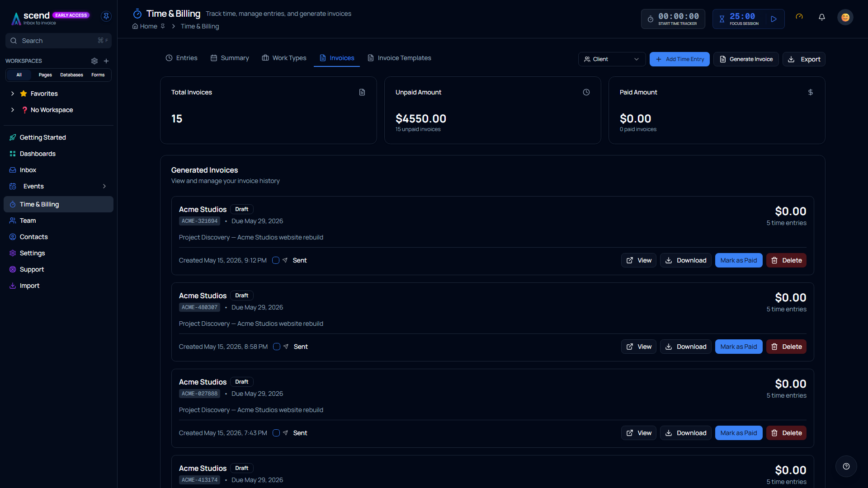Image resolution: width=868 pixels, height=488 pixels.
Task: Open Inbox in the sidebar
Action: 58,170
